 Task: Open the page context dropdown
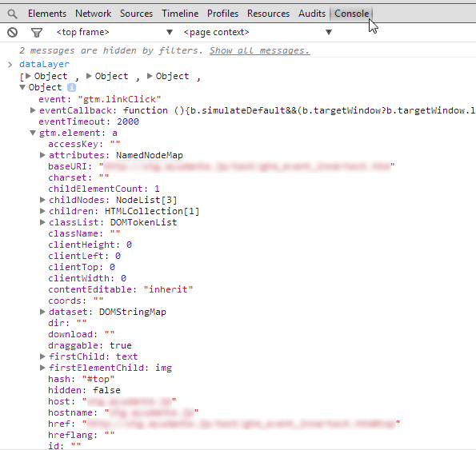pos(258,32)
